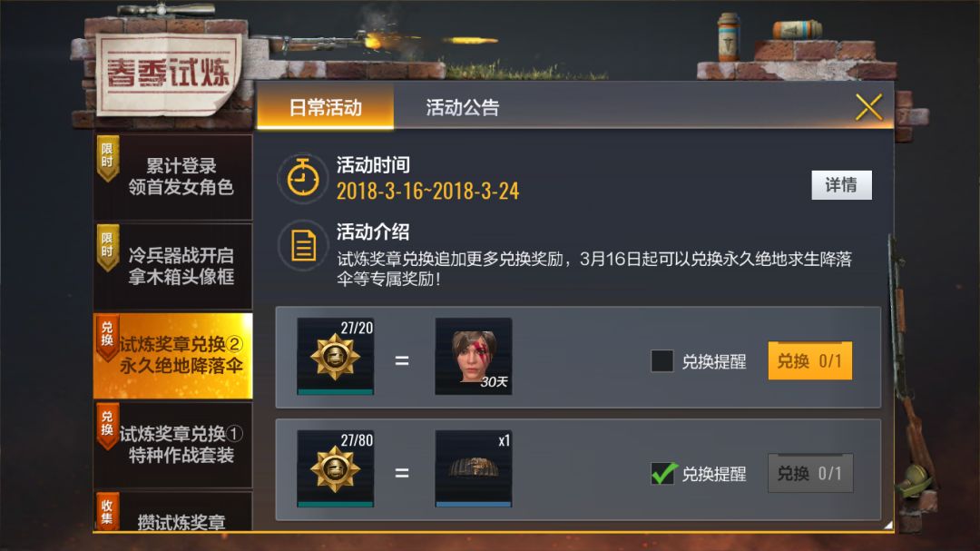
Task: Click the orange 兑换 0/1 button
Action: tap(810, 361)
